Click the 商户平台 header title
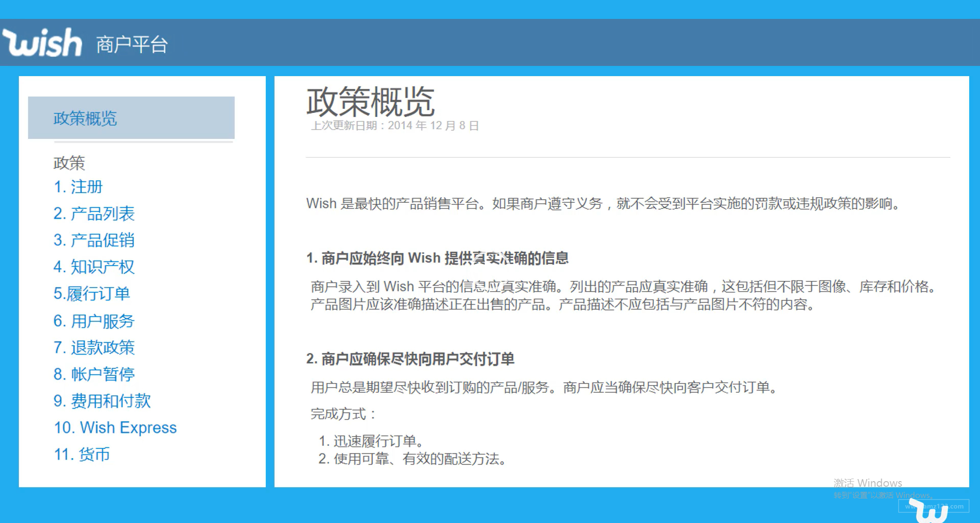 point(132,44)
